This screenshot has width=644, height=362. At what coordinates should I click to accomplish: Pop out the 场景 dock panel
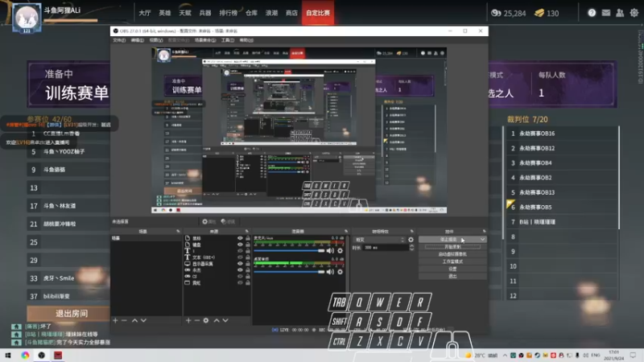tap(178, 232)
